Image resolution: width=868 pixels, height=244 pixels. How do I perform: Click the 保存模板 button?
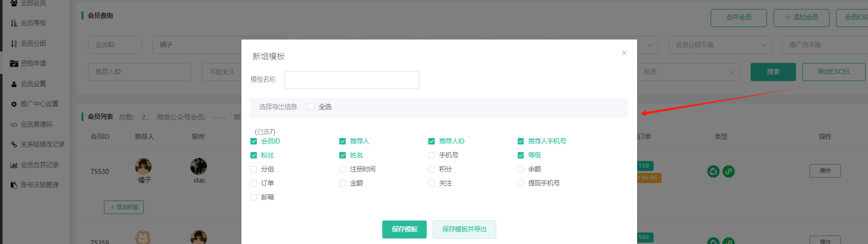(x=404, y=229)
